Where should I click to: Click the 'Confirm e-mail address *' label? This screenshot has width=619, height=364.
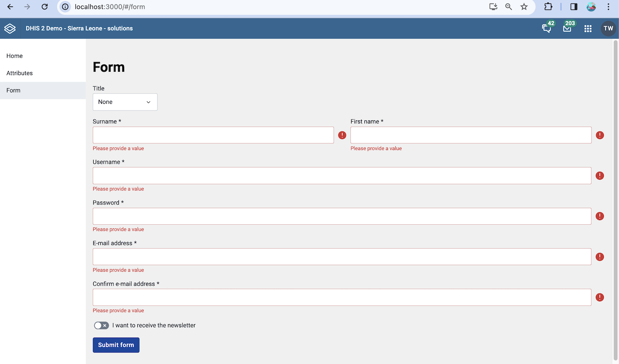tap(126, 284)
